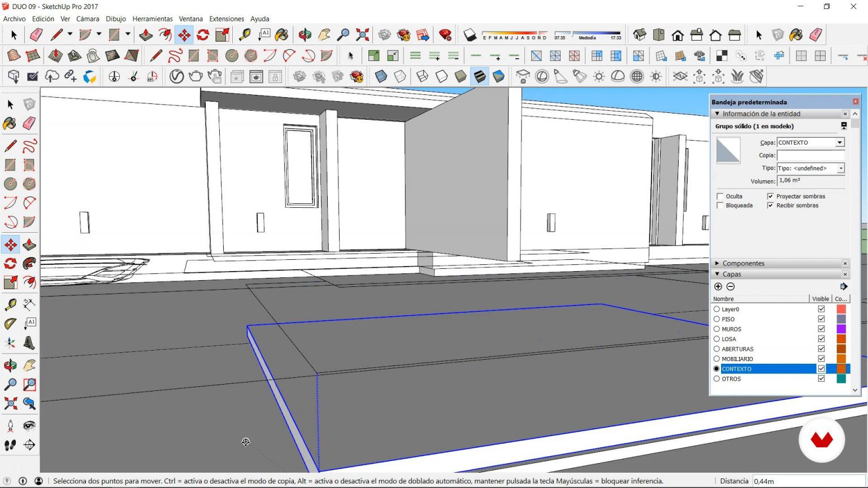
Task: Open the Capa layer dropdown
Action: pos(840,142)
